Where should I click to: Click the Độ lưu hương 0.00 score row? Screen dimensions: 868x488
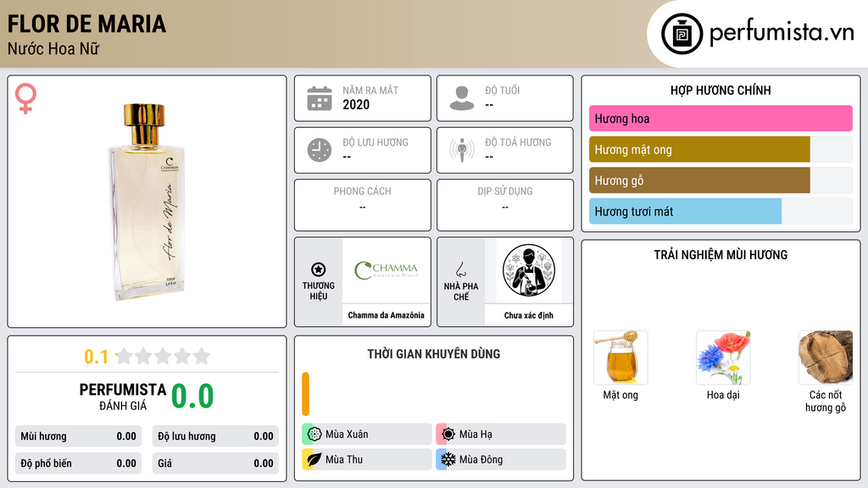[x=215, y=436]
